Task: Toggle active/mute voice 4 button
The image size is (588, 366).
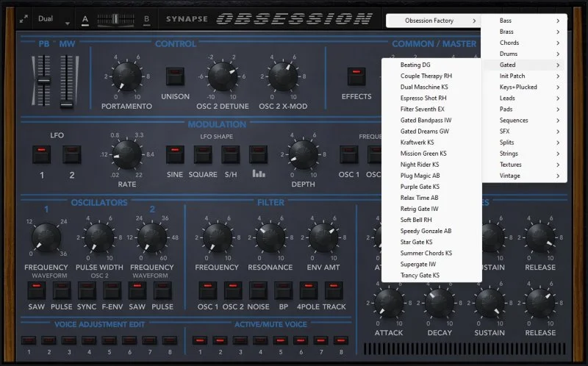Action: pyautogui.click(x=260, y=340)
